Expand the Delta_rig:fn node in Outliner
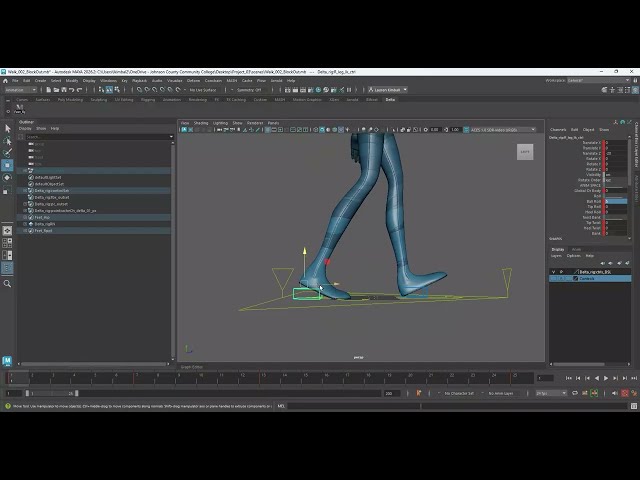The width and height of the screenshot is (640, 480). [25, 224]
